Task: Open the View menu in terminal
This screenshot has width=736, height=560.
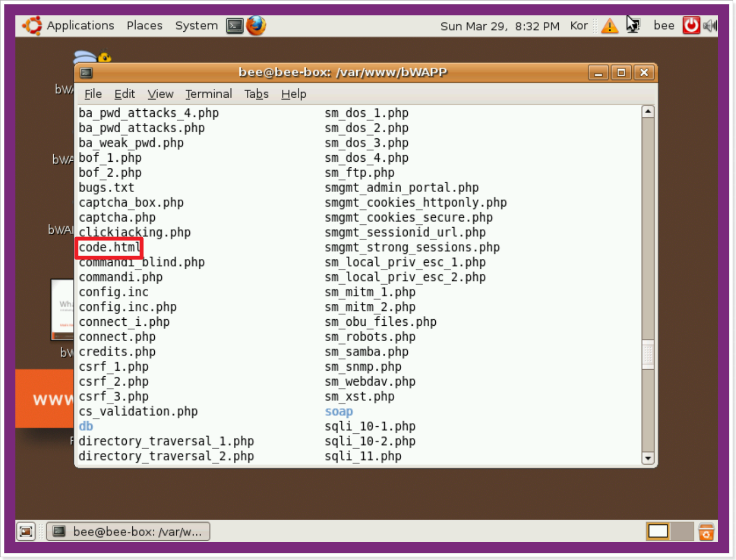Action: [160, 94]
